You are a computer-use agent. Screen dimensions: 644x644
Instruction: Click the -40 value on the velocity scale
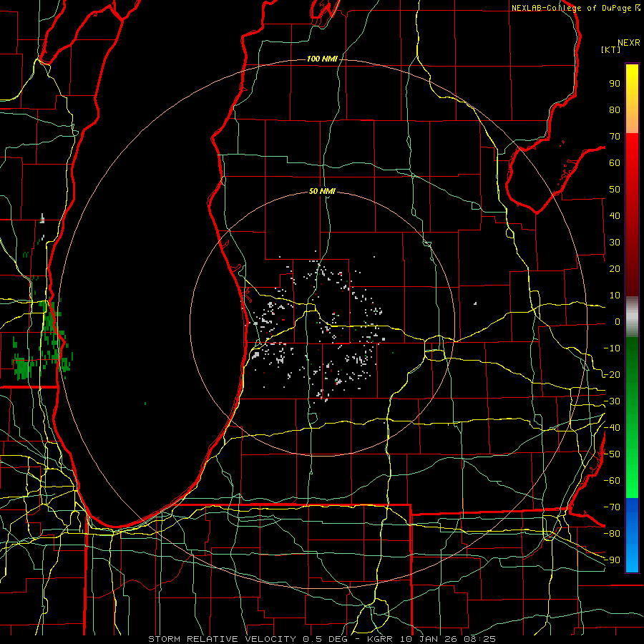pos(612,428)
